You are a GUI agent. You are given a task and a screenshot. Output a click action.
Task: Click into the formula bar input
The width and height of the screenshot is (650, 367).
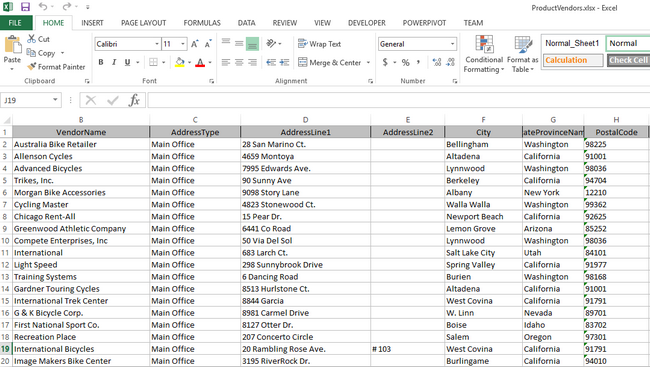pos(398,100)
